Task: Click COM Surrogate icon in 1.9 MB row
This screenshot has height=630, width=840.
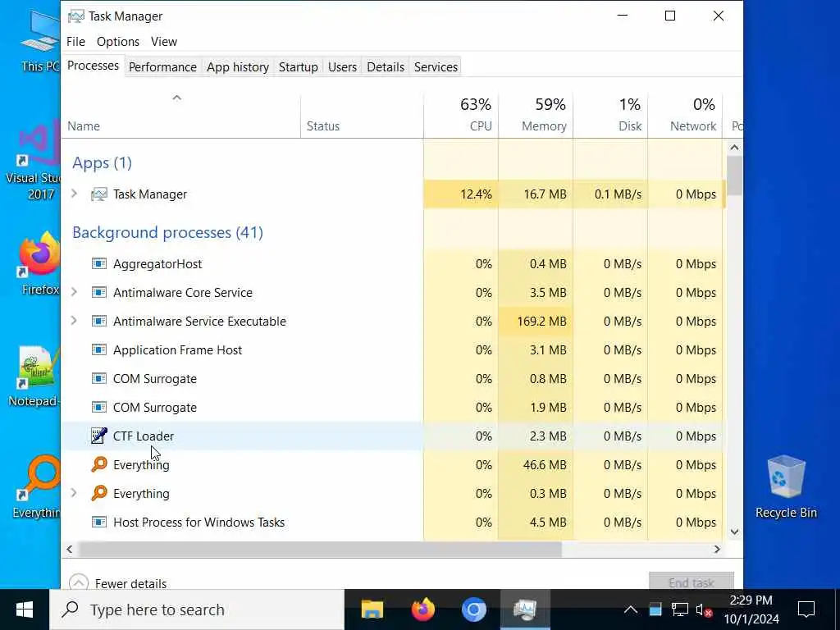Action: click(x=99, y=407)
